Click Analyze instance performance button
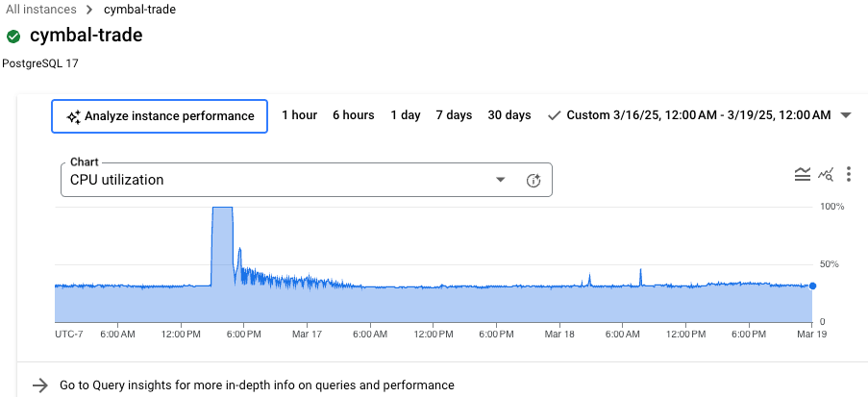868x397 pixels. [x=160, y=116]
